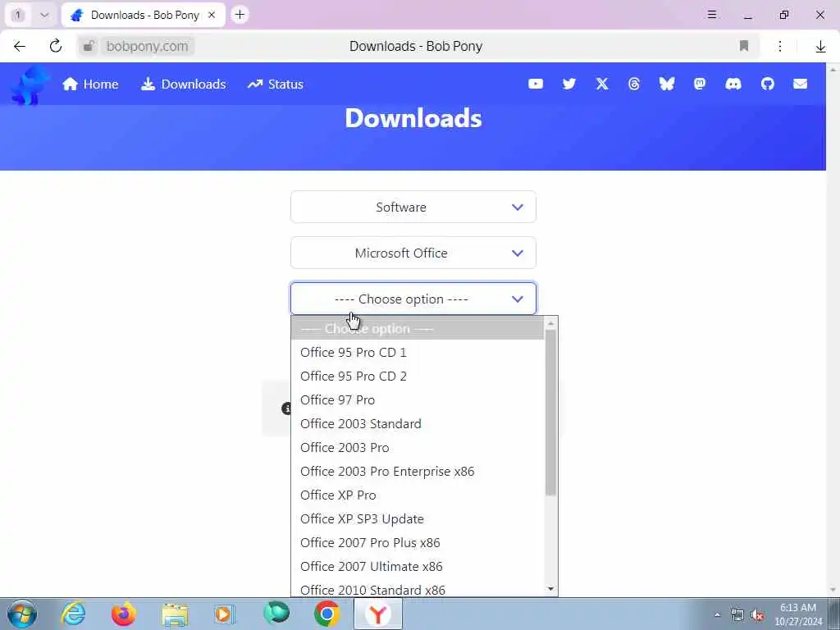Click the Yandex browser taskbar icon

point(378,614)
